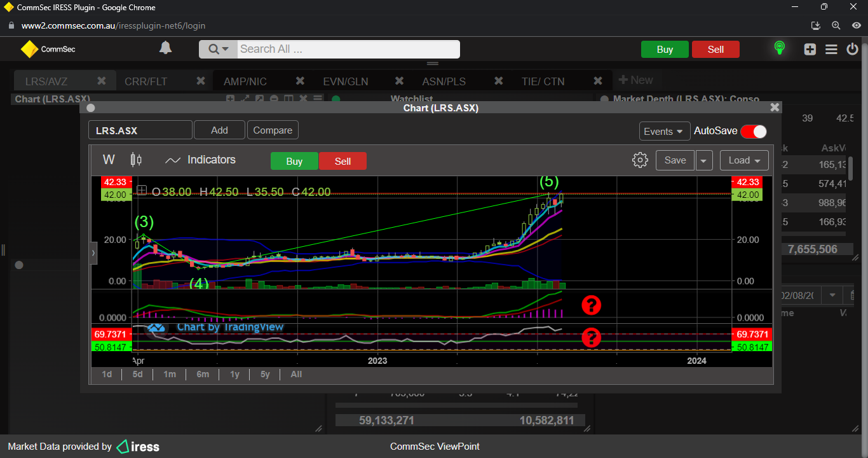868x458 pixels.
Task: Toggle the AutoSave switch off
Action: pos(754,131)
